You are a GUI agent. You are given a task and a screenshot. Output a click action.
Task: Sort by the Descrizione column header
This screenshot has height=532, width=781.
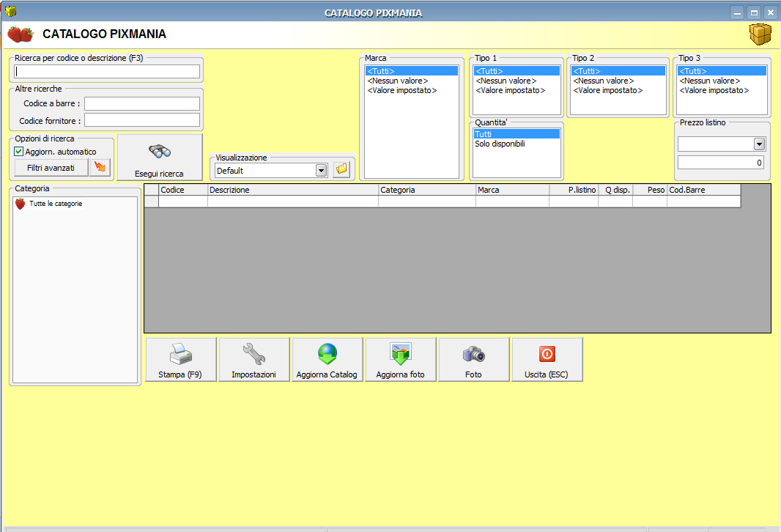coord(293,190)
